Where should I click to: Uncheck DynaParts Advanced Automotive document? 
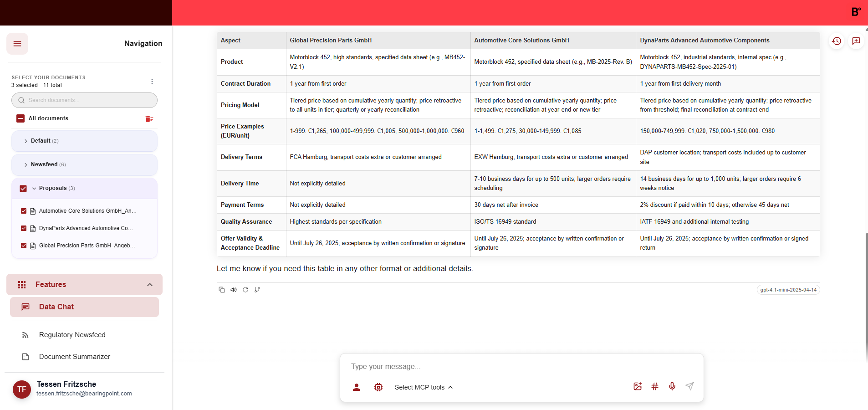click(x=24, y=228)
